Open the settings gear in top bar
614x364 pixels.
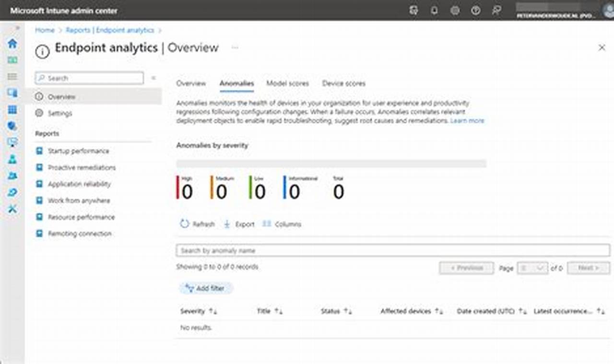click(455, 11)
